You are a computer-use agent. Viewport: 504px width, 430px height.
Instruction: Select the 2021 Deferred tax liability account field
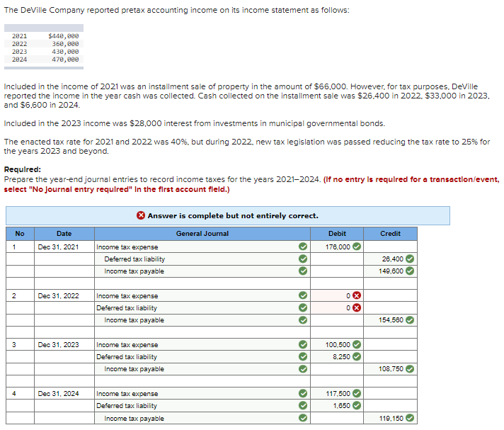click(x=202, y=259)
